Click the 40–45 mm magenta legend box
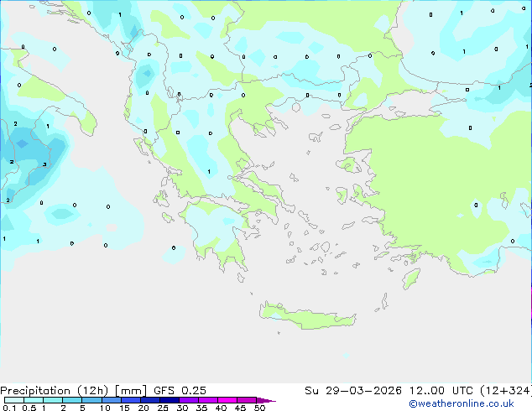532x411 pixels. click(x=227, y=400)
